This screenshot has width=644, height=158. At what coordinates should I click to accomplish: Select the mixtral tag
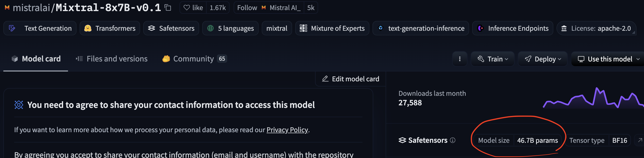(277, 28)
